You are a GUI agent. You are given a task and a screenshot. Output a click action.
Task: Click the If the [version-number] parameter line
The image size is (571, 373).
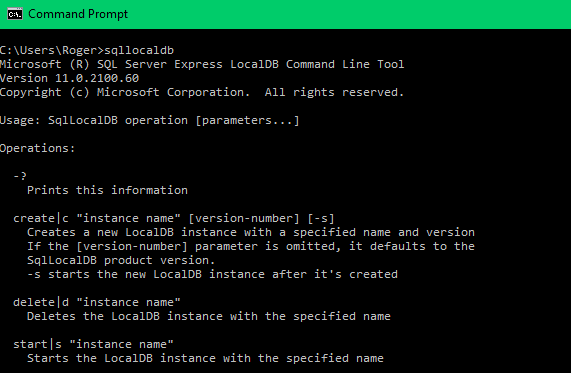(251, 247)
